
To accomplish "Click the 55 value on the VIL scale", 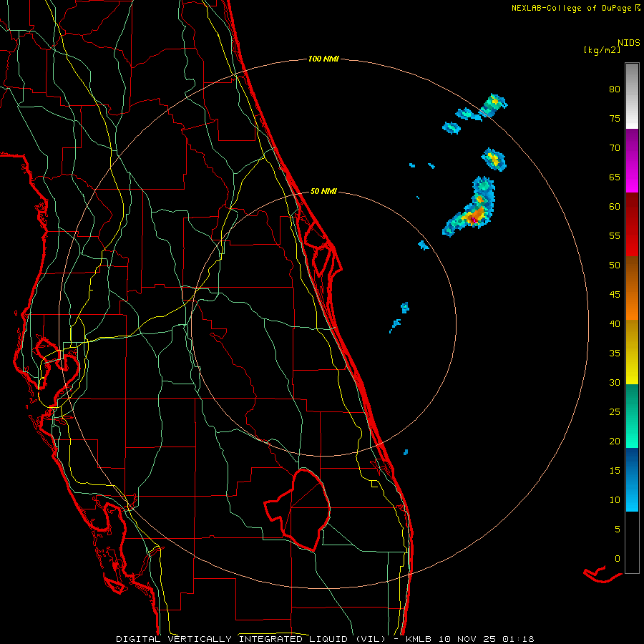I will point(615,235).
